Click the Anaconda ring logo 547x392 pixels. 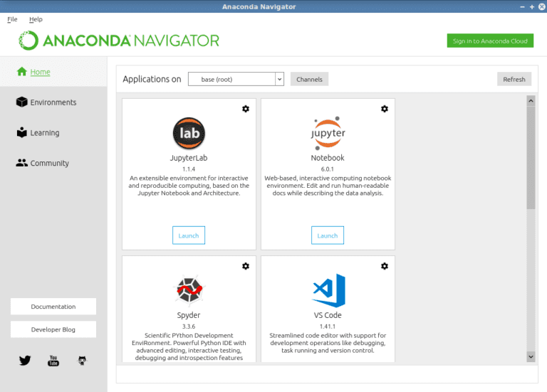tap(28, 41)
